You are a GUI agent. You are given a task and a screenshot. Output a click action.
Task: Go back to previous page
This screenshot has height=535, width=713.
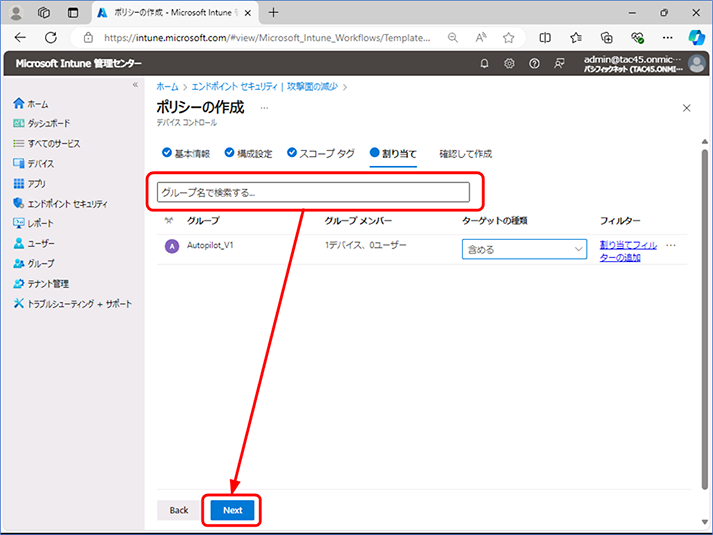(20, 38)
